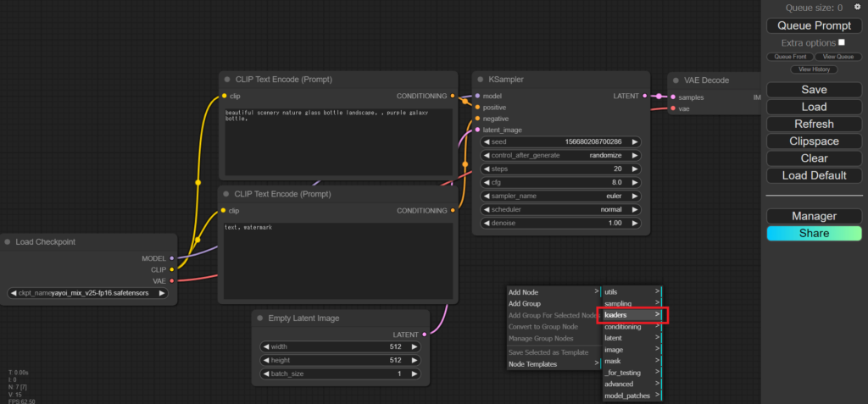868x404 pixels.
Task: Decrease width using its left arrow
Action: (266, 346)
